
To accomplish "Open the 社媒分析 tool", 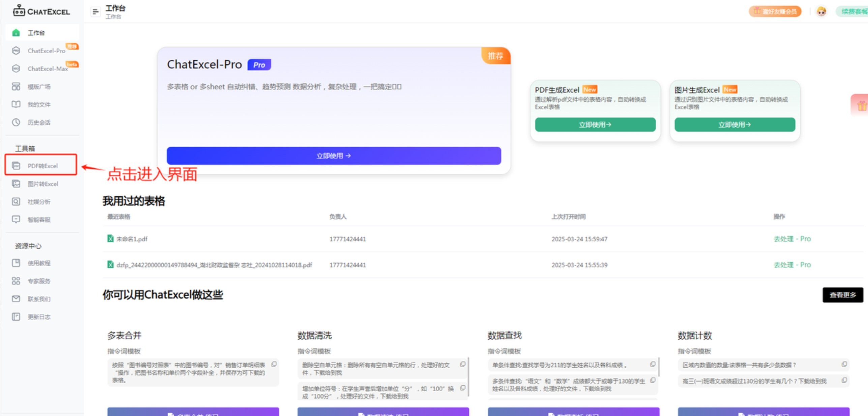I will coord(39,202).
